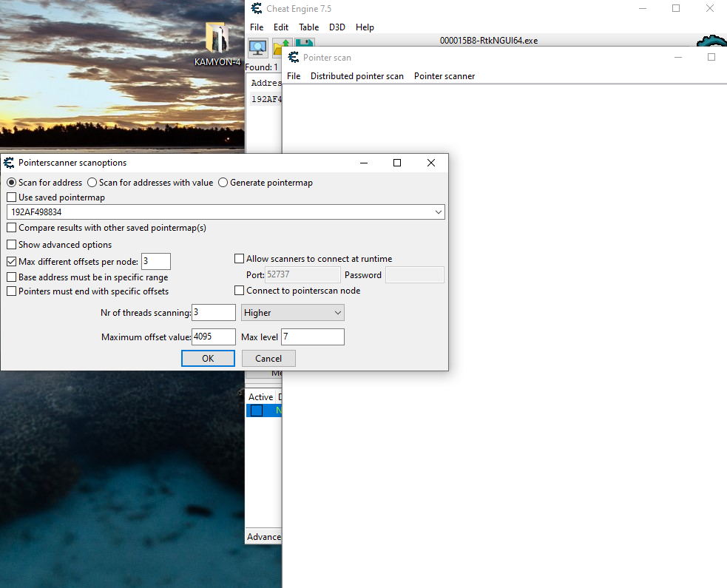
Task: Enable Base address must be in specific range
Action: [x=12, y=277]
